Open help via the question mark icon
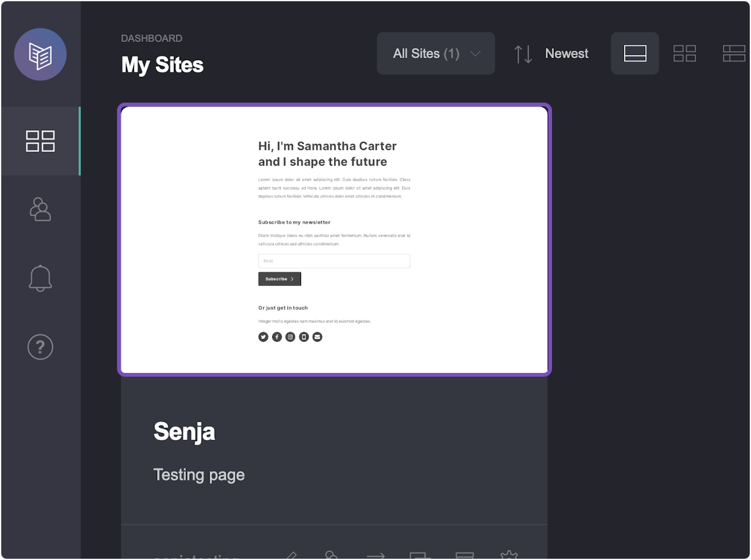Viewport: 751px width, 560px height. 41,347
